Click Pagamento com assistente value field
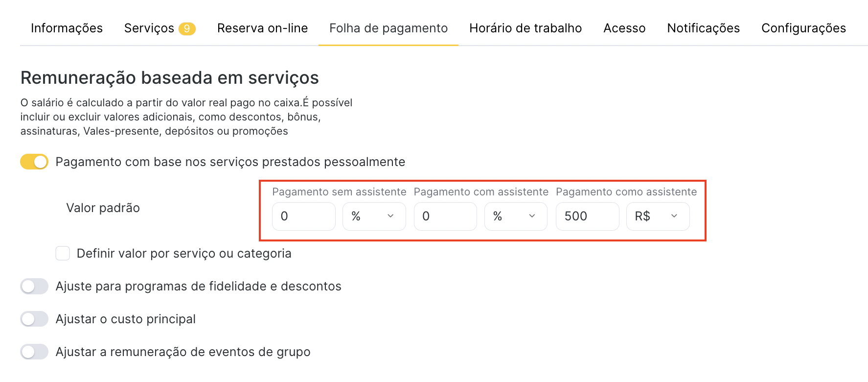 point(445,216)
